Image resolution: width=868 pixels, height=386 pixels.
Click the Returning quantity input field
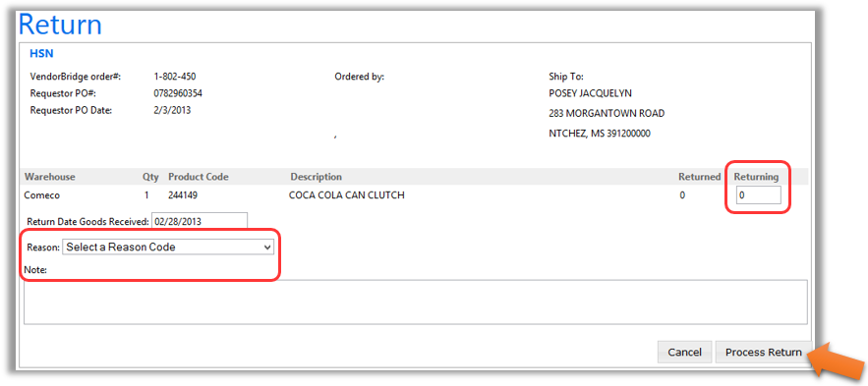pyautogui.click(x=758, y=195)
